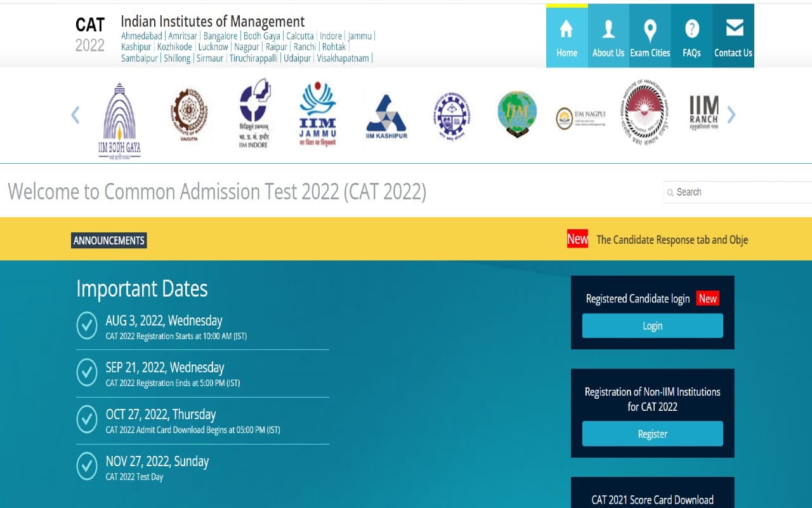Open the Lucknow campus link
The height and width of the screenshot is (508, 812).
213,46
